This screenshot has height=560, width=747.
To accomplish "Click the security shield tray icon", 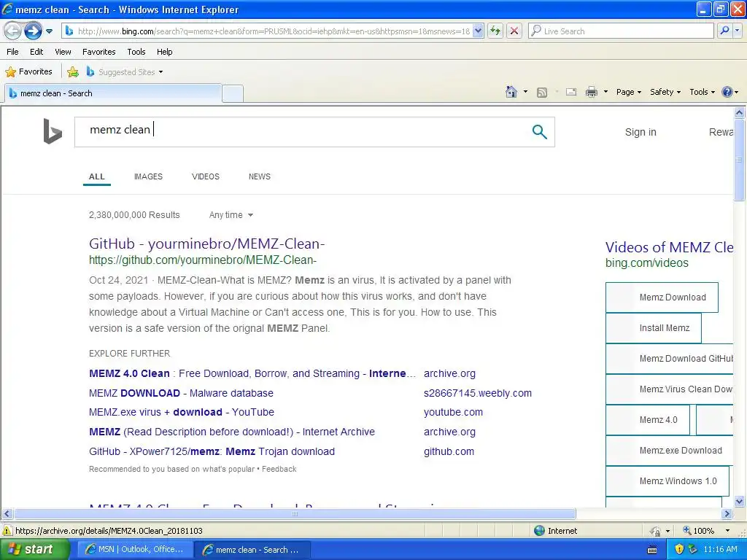I will (679, 550).
